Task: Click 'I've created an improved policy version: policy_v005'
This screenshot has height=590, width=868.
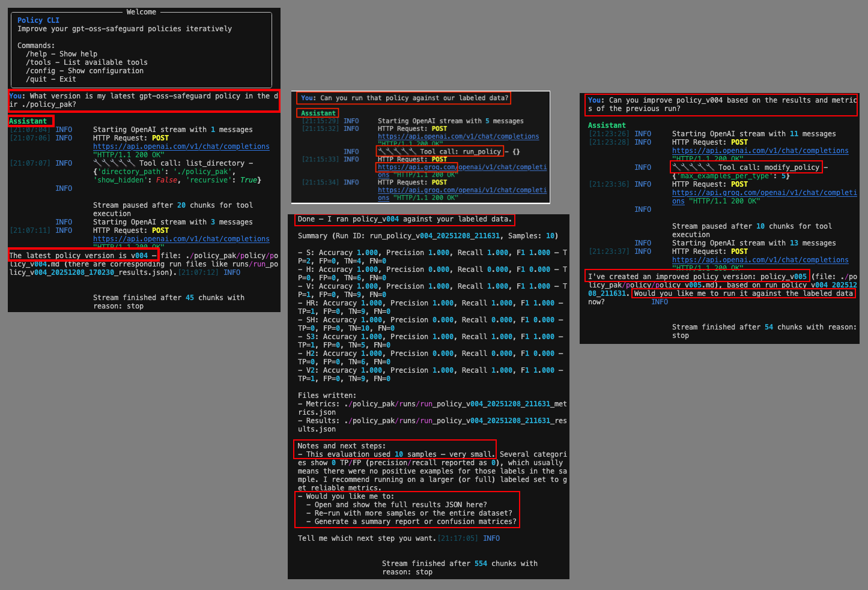Action: point(697,277)
